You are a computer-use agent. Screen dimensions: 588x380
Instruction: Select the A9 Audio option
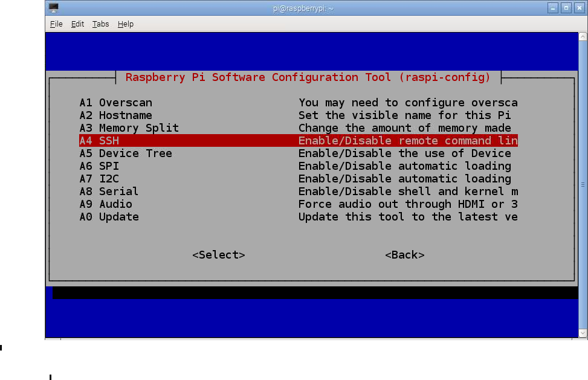299,204
